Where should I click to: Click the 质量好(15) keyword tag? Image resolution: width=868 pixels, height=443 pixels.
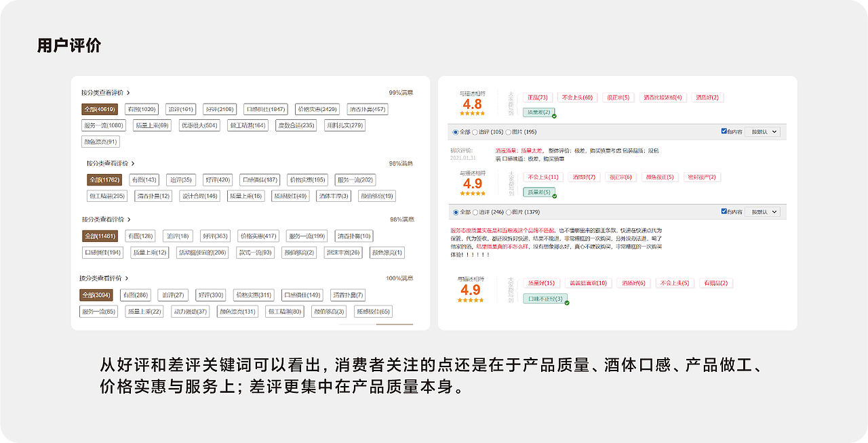[540, 282]
